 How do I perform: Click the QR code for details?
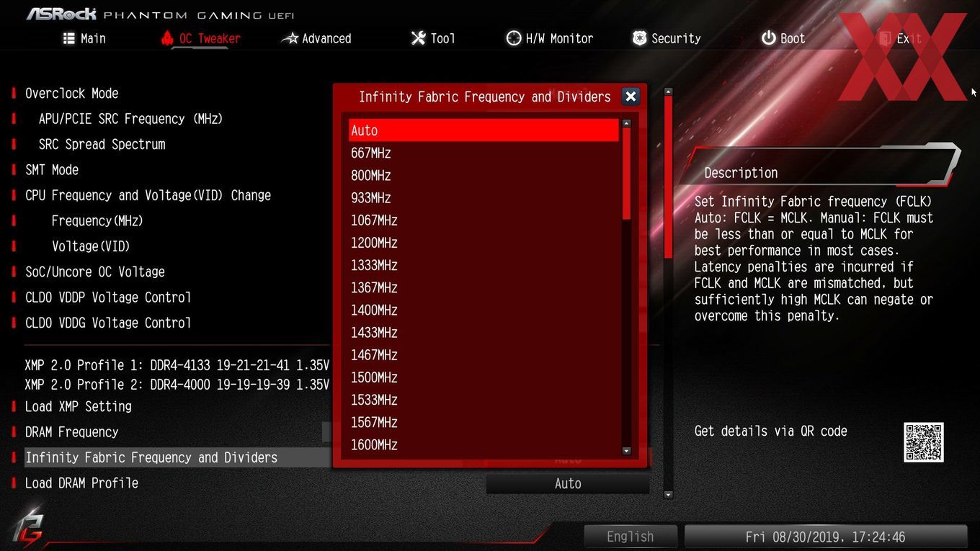(x=924, y=442)
